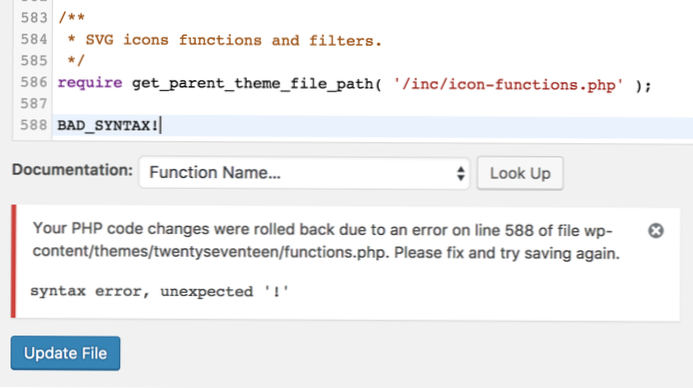This screenshot has height=388, width=693.
Task: Click the comment opening on line 583
Action: pos(71,18)
